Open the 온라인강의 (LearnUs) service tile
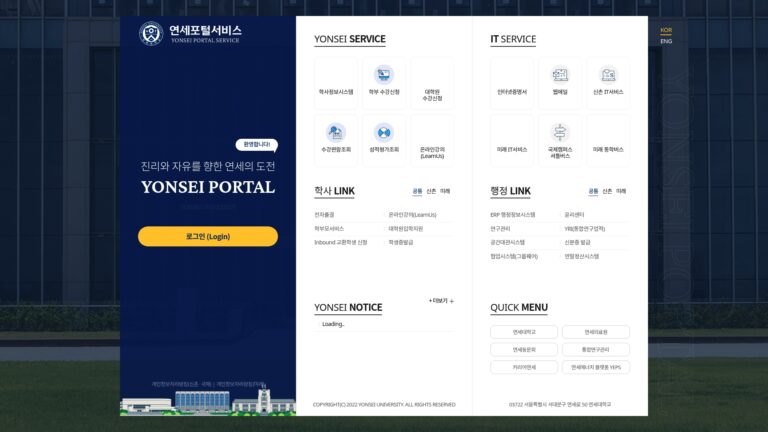768x432 pixels. pyautogui.click(x=432, y=141)
